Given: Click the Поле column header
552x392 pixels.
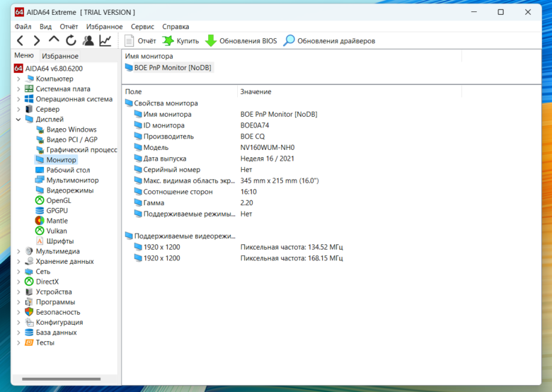Looking at the screenshot, I should (x=180, y=91).
